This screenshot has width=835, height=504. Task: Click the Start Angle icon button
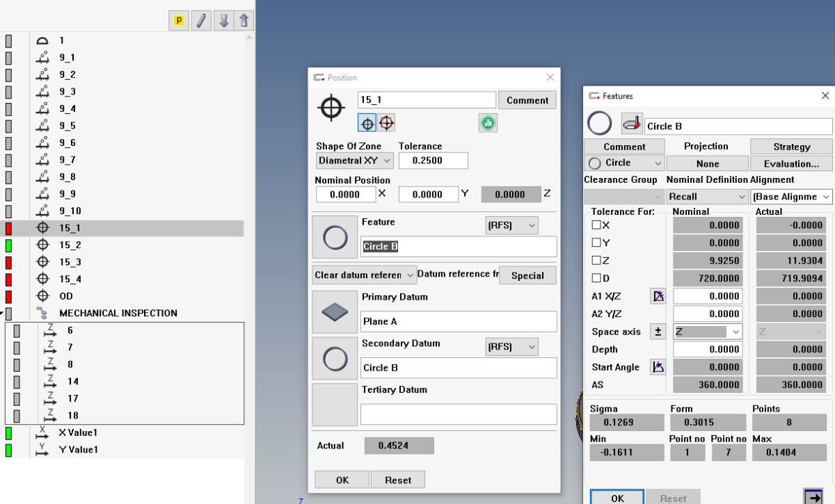(658, 367)
